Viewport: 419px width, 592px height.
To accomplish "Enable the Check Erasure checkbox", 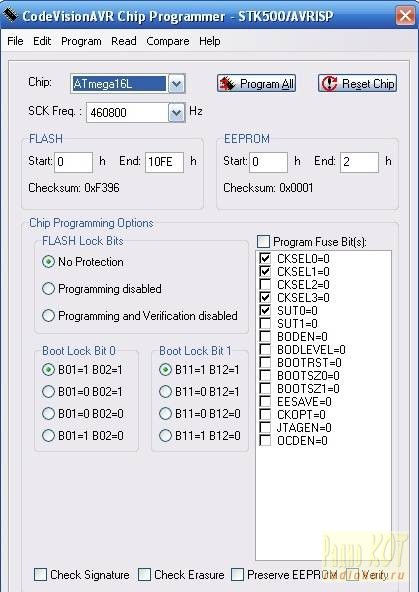I will click(144, 575).
